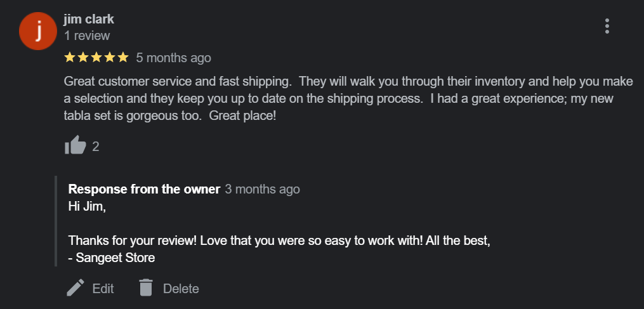The height and width of the screenshot is (309, 644).
Task: Click the first star in the rating
Action: coord(70,58)
